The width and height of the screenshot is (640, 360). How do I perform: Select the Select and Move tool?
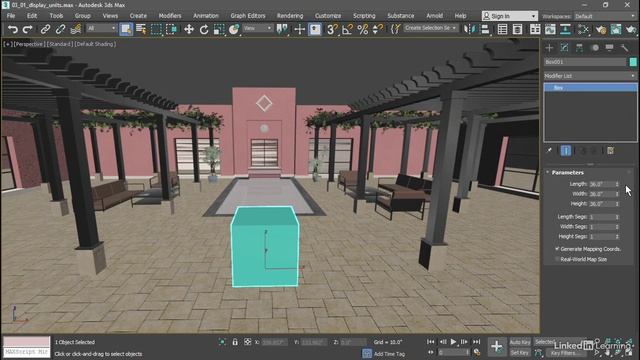point(189,29)
